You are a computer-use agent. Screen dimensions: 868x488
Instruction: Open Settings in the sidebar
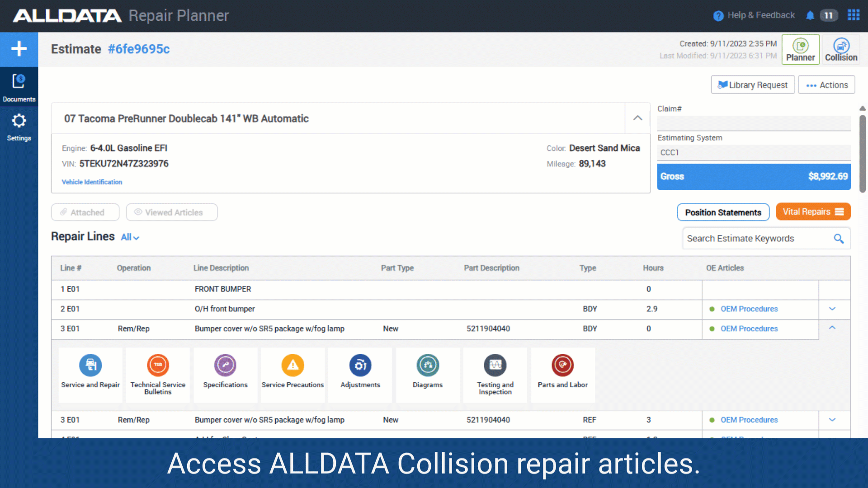point(19,127)
